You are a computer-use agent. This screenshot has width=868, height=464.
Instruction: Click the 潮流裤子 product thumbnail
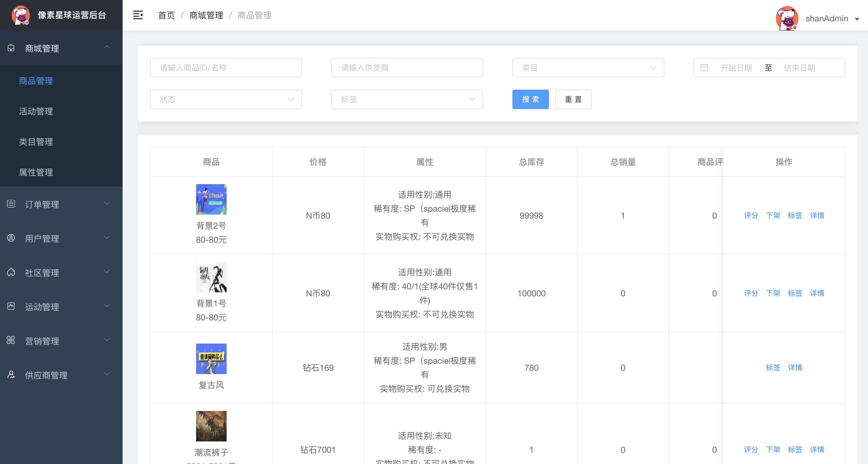[211, 426]
